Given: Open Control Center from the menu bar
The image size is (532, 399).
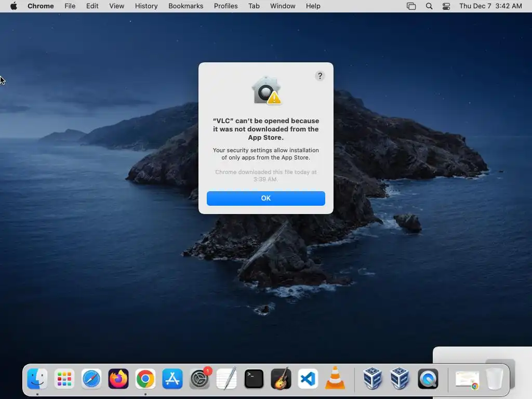Looking at the screenshot, I should click(446, 6).
